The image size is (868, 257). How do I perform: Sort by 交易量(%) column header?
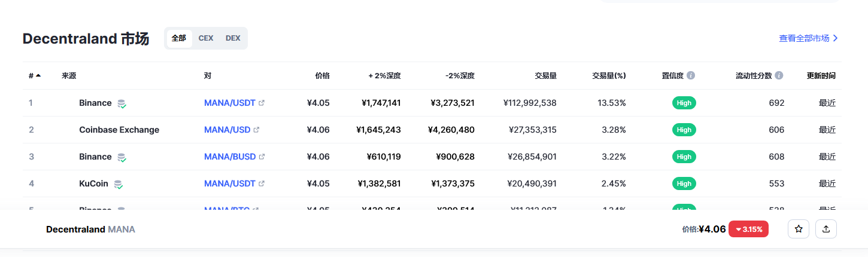coord(609,76)
